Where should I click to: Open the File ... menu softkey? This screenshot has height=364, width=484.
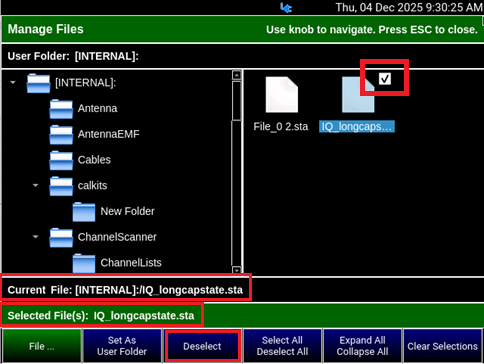click(42, 346)
